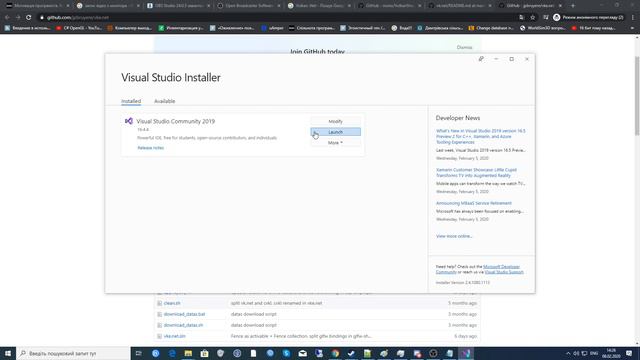This screenshot has height=360, width=640.
Task: Launch Visual Studio Community 2019
Action: [336, 132]
